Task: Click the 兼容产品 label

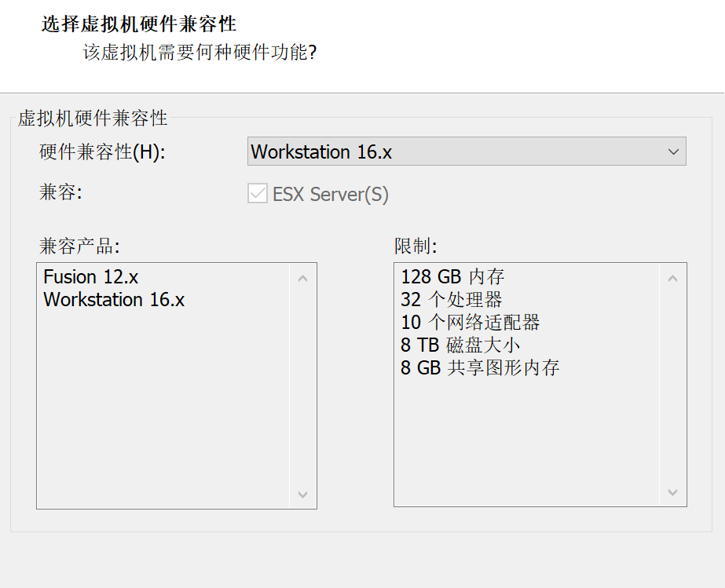Action: [x=79, y=247]
